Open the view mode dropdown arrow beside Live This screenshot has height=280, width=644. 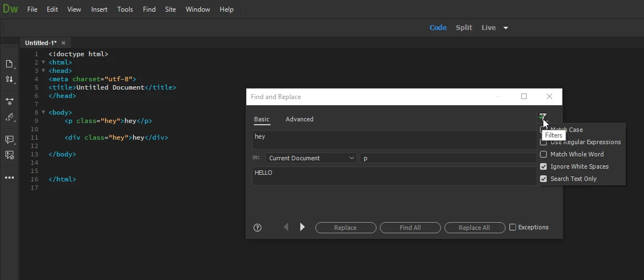pos(506,28)
